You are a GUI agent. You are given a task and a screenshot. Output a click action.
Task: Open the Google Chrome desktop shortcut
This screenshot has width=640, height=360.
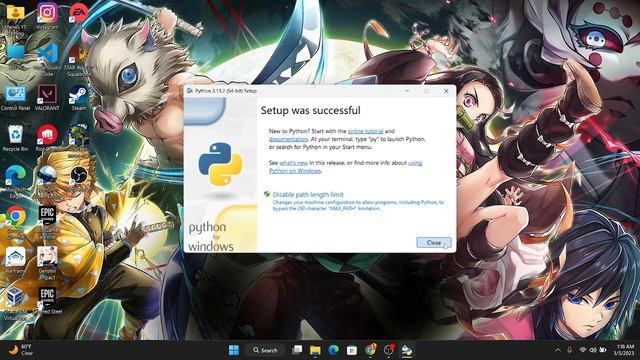click(16, 222)
